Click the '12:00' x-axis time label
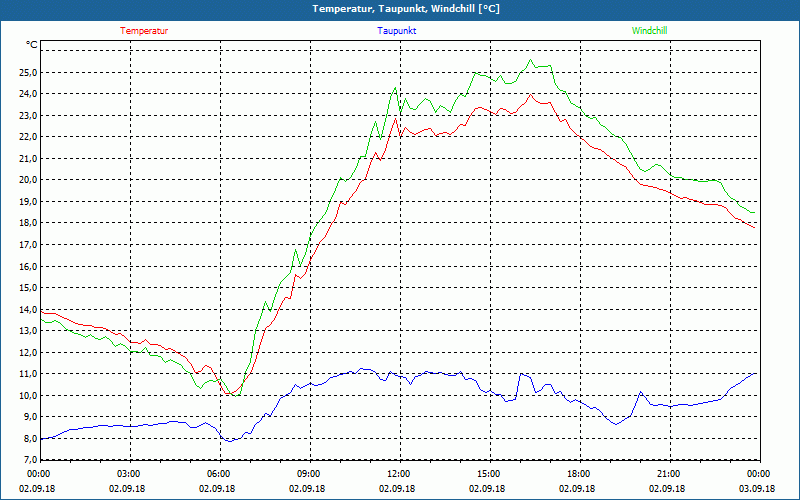This screenshot has width=800, height=500. point(397,474)
